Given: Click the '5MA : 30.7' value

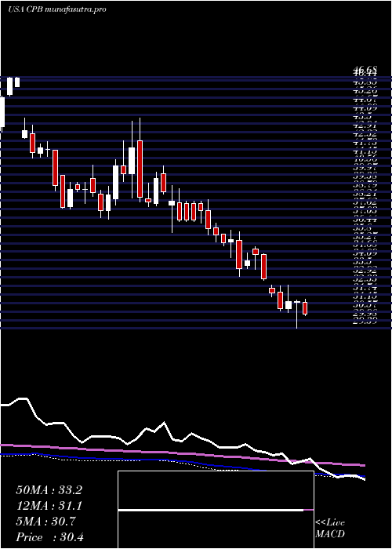Looking at the screenshot, I should pyautogui.click(x=45, y=522).
